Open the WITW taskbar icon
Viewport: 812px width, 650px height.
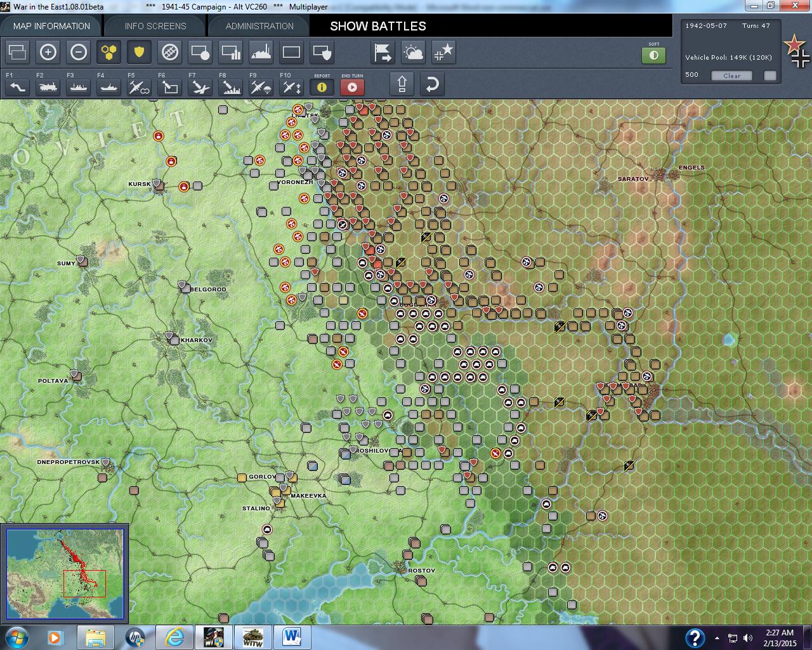[253, 637]
